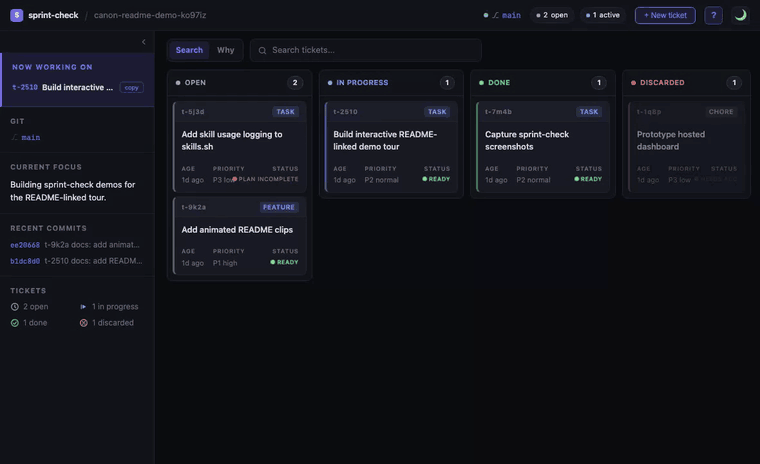Click the TASK tag on t-7m4b

click(x=589, y=112)
